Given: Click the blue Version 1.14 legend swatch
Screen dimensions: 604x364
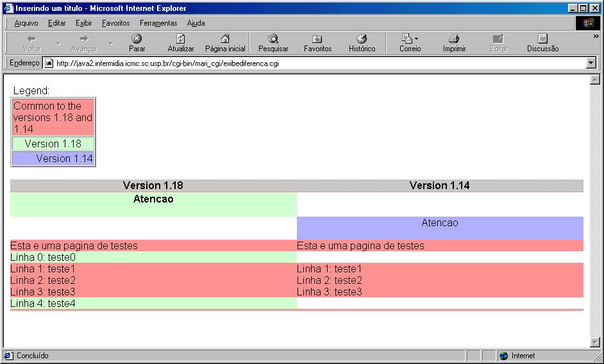Looking at the screenshot, I should (53, 158).
